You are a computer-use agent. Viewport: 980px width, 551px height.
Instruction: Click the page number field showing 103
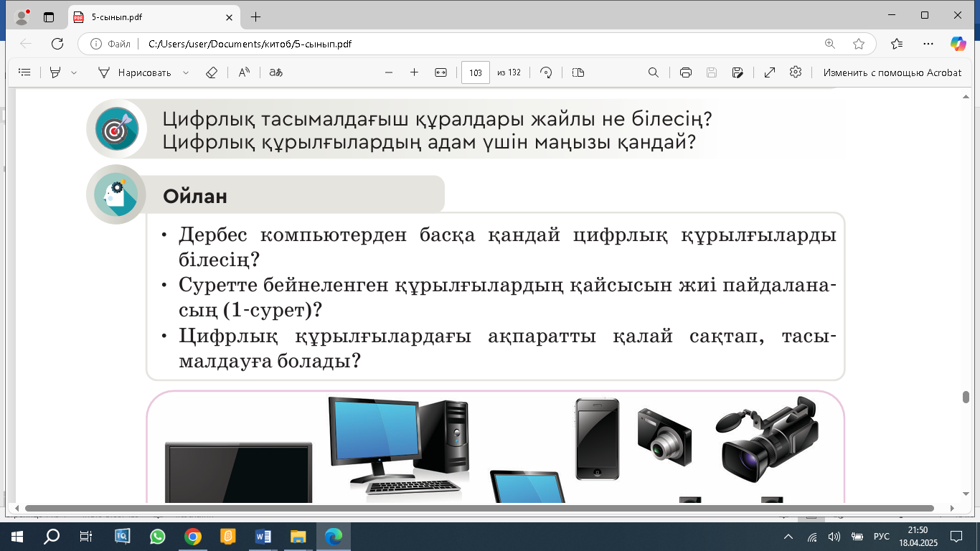coord(476,72)
